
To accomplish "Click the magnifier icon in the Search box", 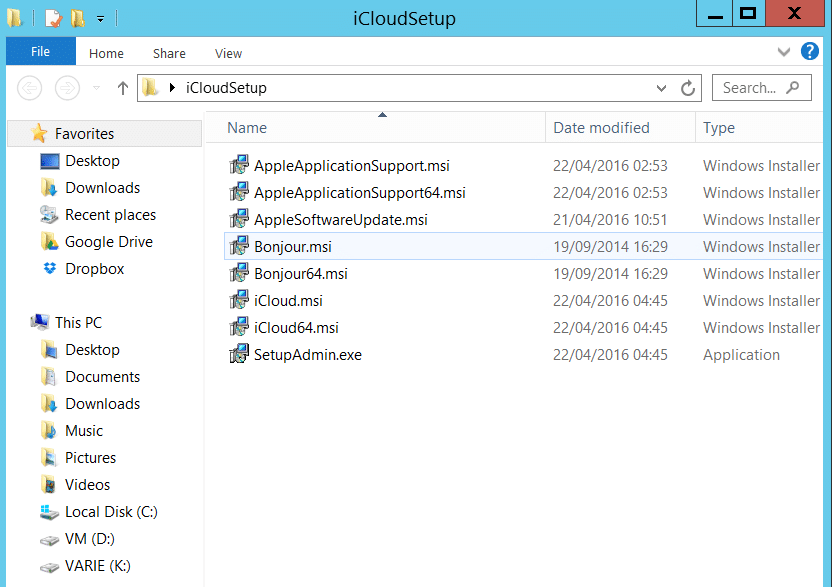I will 793,88.
